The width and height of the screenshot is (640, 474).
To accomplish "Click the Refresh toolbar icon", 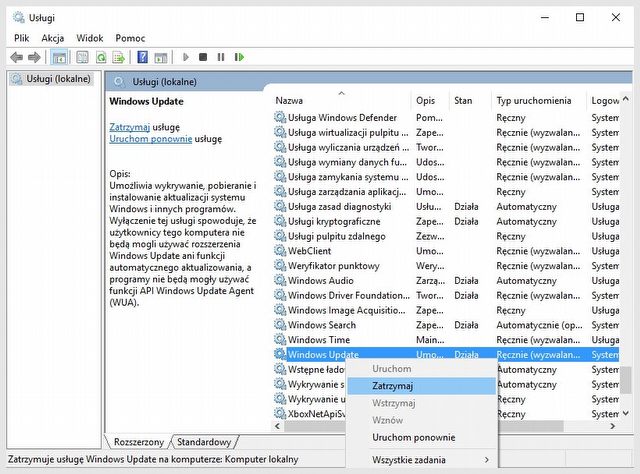I will (x=101, y=57).
